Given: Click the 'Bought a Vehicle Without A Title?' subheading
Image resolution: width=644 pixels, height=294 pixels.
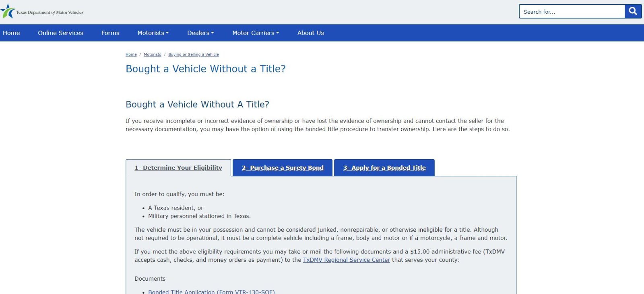Looking at the screenshot, I should point(197,105).
